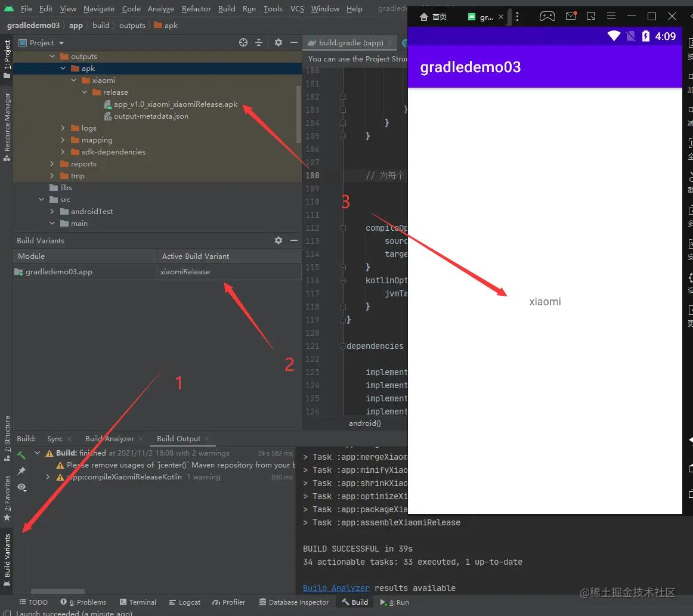Collapse the release folder
This screenshot has height=616, width=693.
click(x=85, y=92)
